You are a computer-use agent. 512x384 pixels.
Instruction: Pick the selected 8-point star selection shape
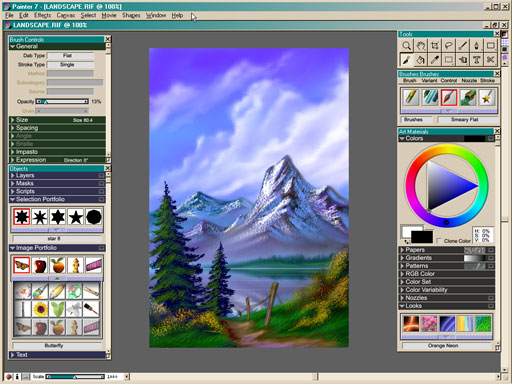pos(22,217)
